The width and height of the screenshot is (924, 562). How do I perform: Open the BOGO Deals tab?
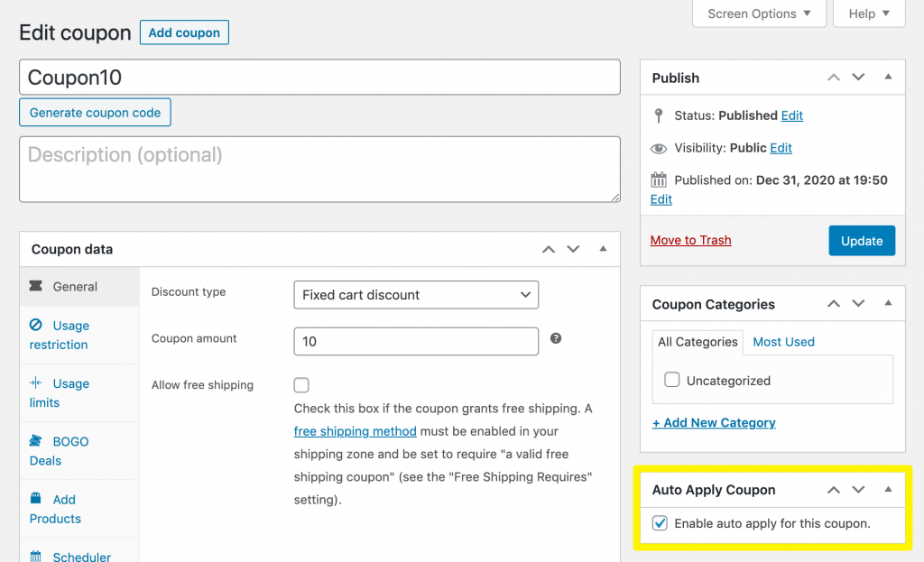(x=79, y=451)
